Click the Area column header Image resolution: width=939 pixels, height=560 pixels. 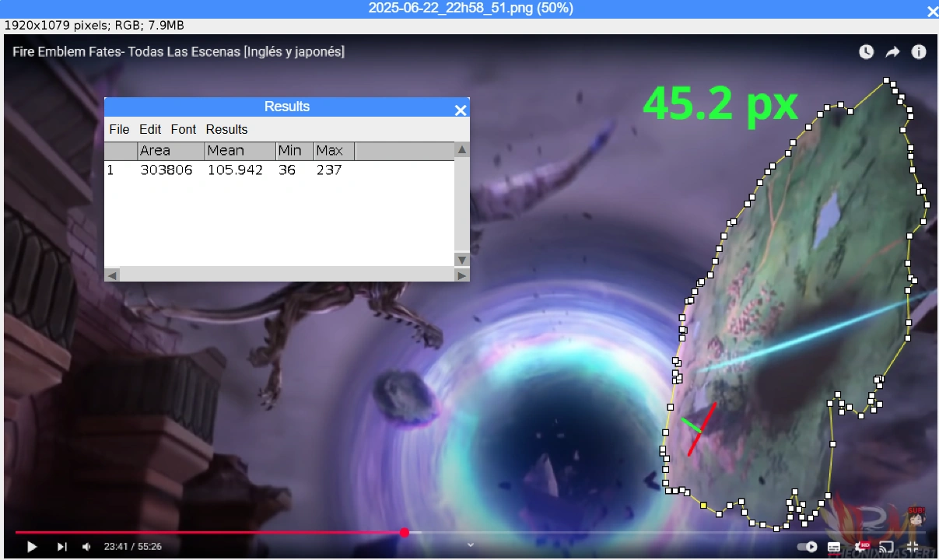click(171, 151)
